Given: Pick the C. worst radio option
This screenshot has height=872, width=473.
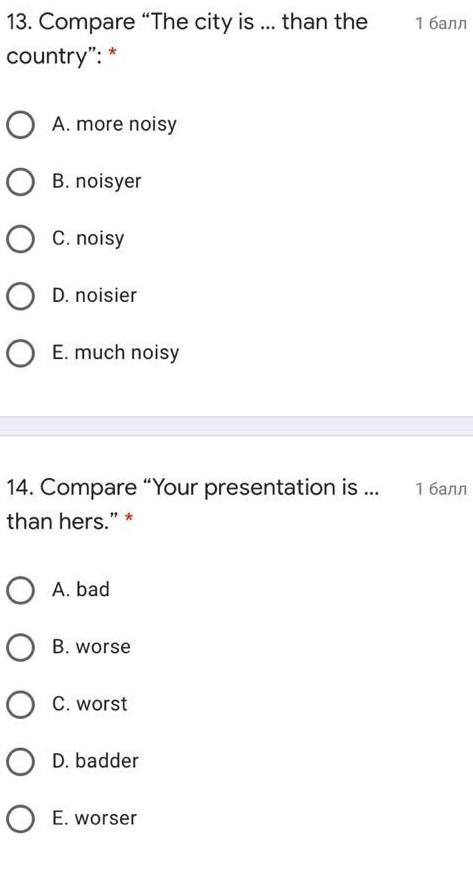Looking at the screenshot, I should tap(21, 705).
